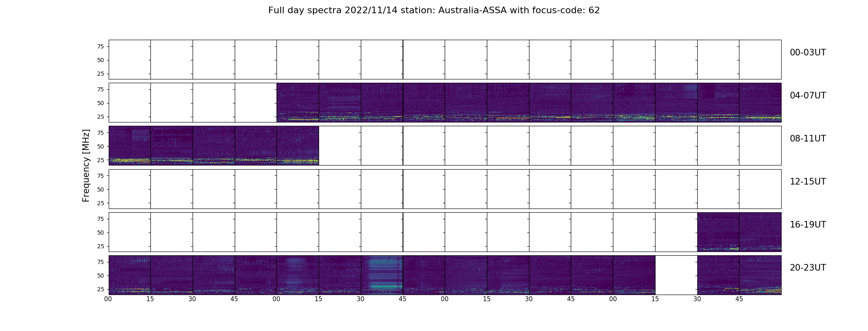This screenshot has width=868, height=331.
Task: Click the '75' tick in the 12-15UT row
Action: click(x=100, y=175)
